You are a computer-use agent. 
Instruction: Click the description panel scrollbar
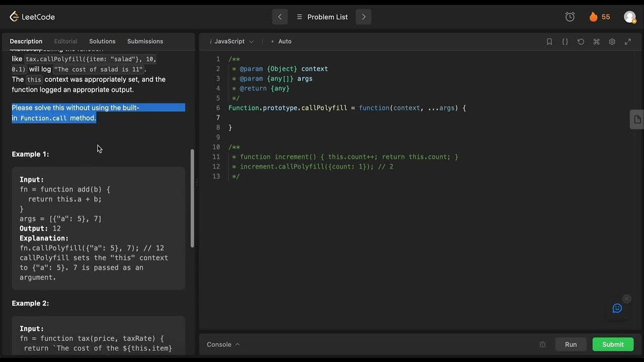pyautogui.click(x=192, y=198)
